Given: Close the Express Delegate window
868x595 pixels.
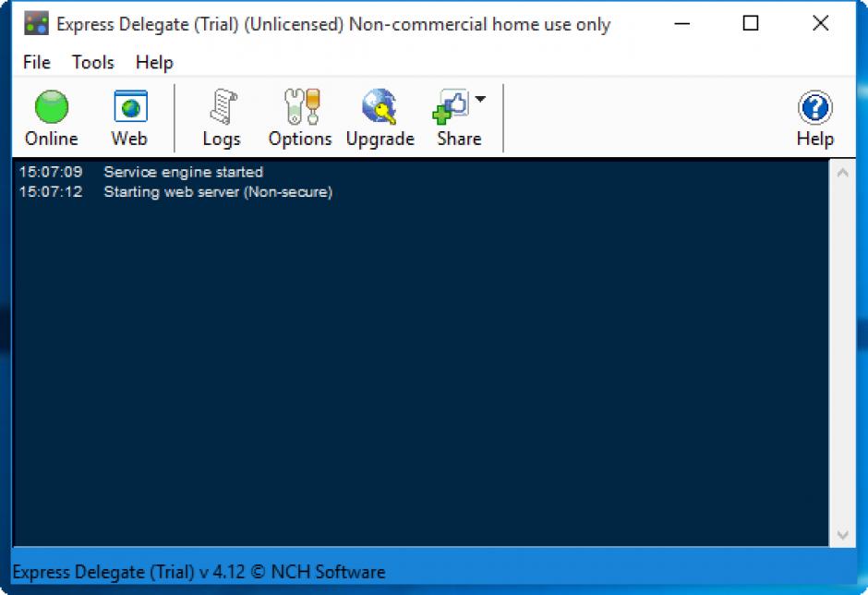Looking at the screenshot, I should click(820, 23).
